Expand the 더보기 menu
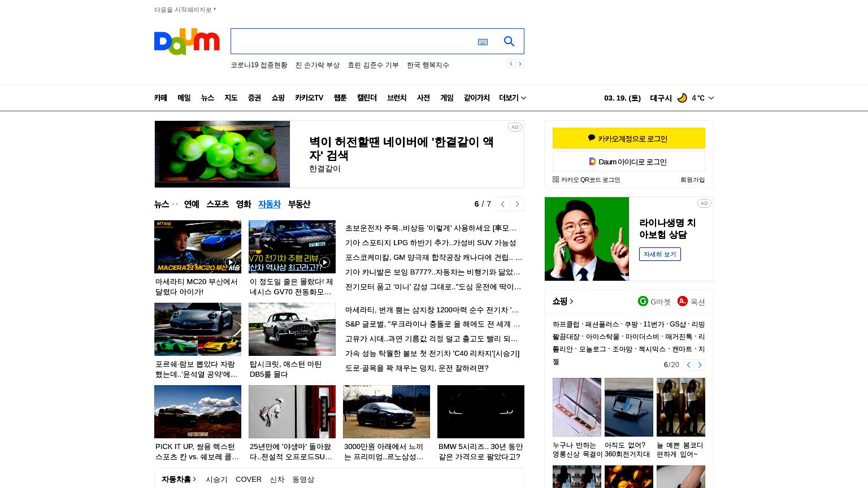 coord(513,98)
